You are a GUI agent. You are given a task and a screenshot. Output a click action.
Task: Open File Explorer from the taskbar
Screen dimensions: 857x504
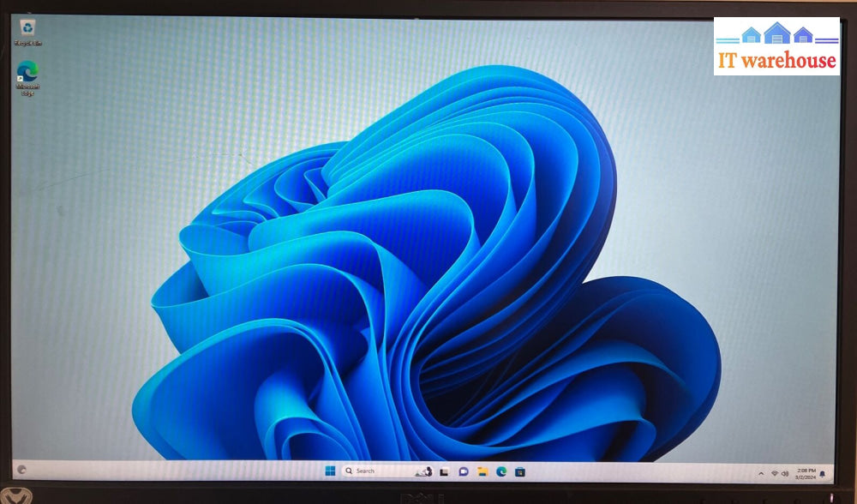(x=482, y=472)
